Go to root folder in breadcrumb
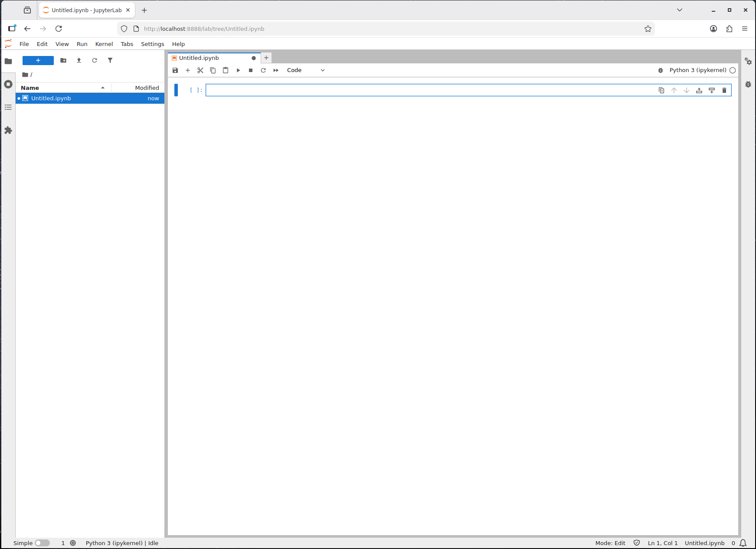Screen dimensions: 756x549 pos(25,75)
